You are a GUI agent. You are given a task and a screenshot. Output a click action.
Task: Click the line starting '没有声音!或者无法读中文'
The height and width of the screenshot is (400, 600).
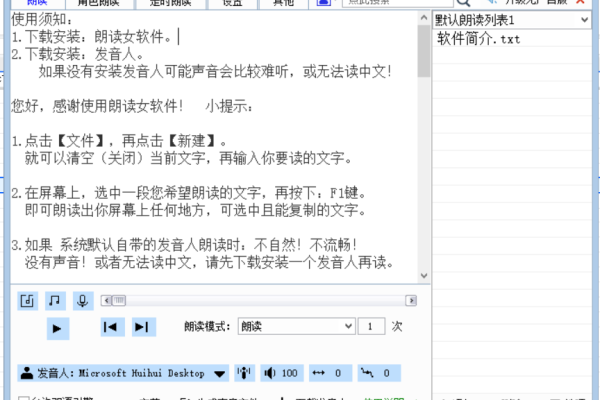(209, 262)
